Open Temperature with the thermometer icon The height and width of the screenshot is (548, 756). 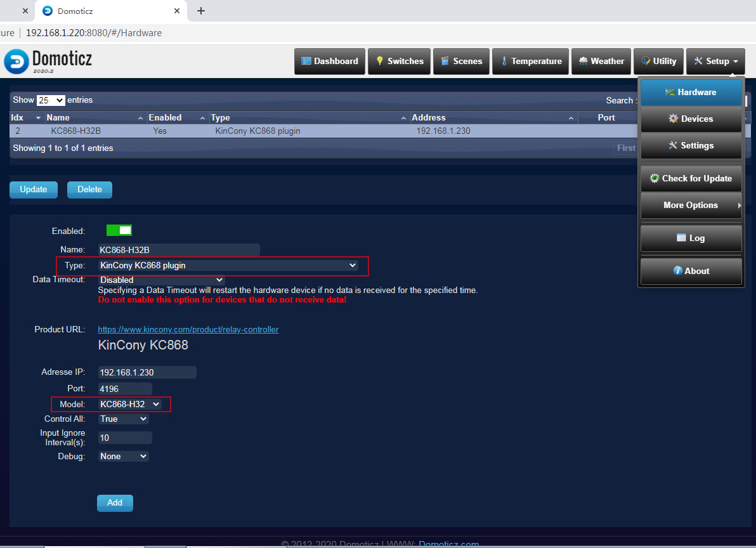point(530,62)
